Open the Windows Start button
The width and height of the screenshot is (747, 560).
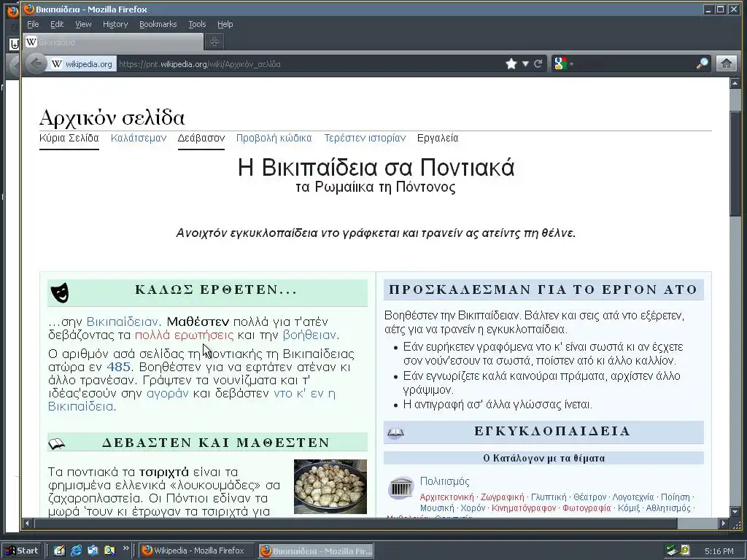(x=22, y=551)
